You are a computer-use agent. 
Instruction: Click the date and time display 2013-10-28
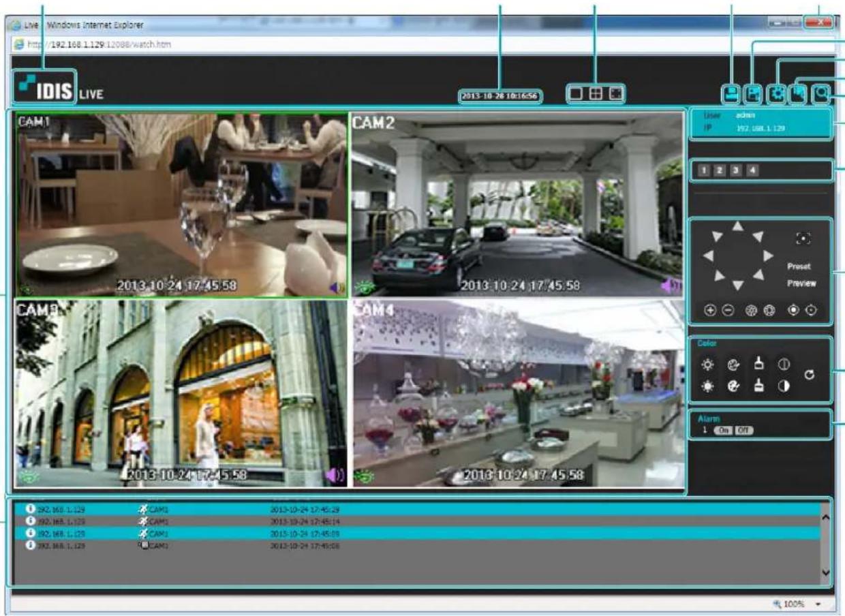500,96
